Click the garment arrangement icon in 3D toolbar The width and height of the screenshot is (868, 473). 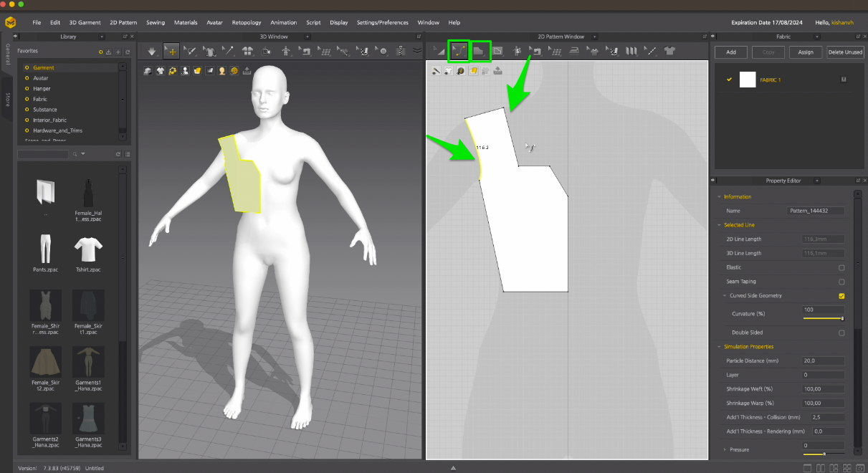[x=248, y=51]
